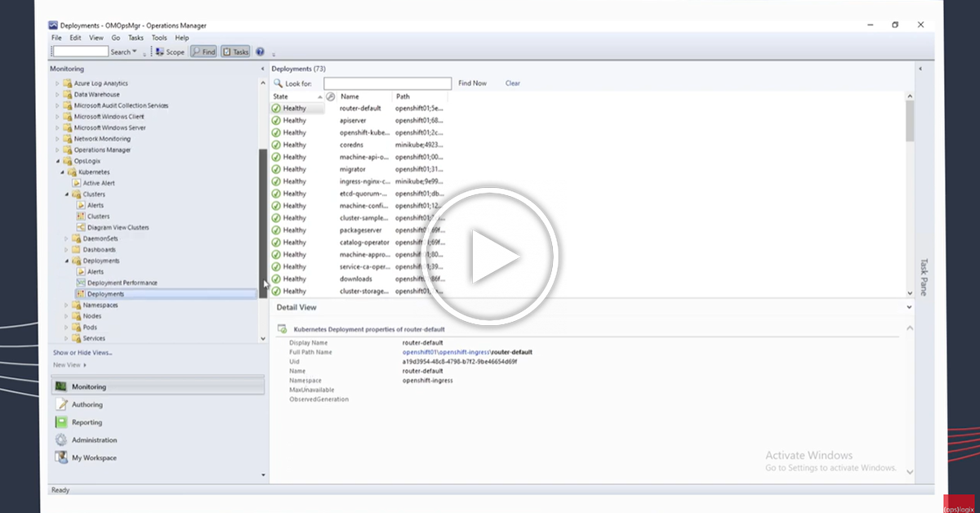Collapse the Monitoring navigation pane arrow

(262, 69)
